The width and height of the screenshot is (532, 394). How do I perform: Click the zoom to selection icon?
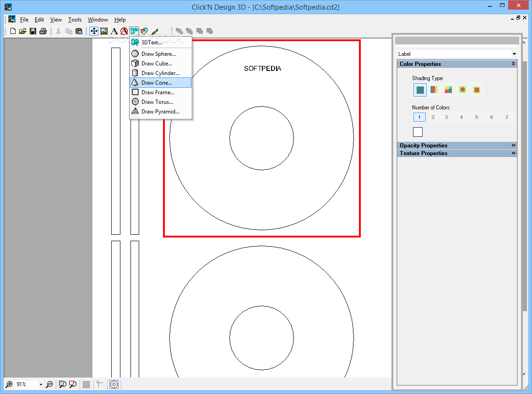[73, 384]
